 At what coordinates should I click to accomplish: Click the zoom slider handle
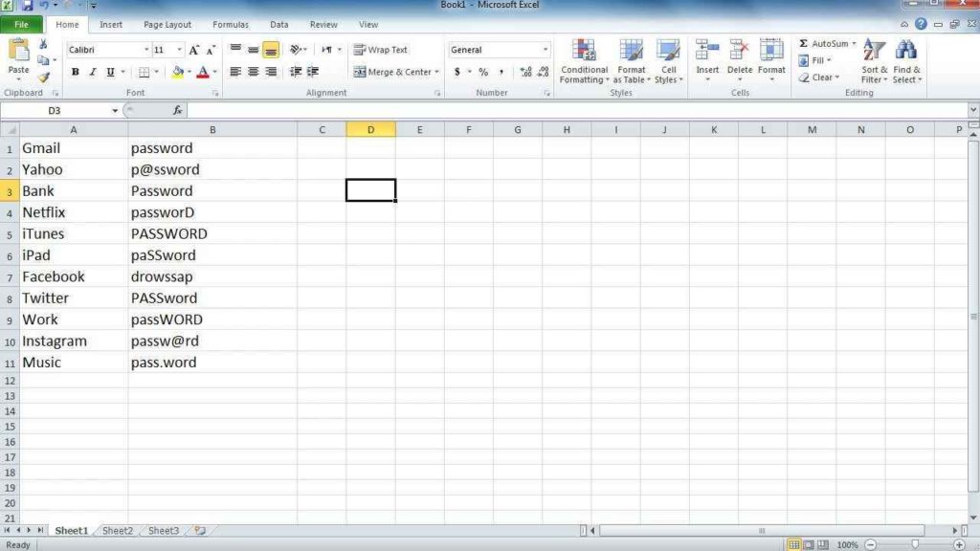(915, 544)
